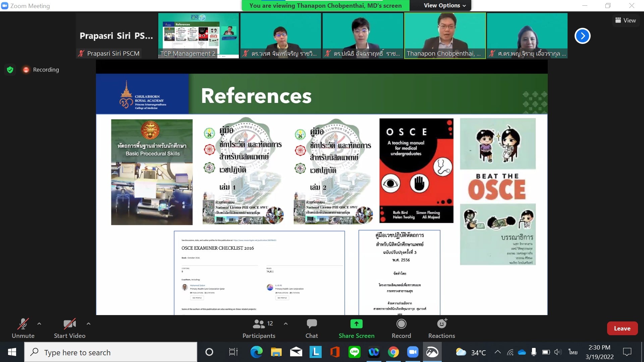Open video options arrow next to Start Video

tap(89, 324)
